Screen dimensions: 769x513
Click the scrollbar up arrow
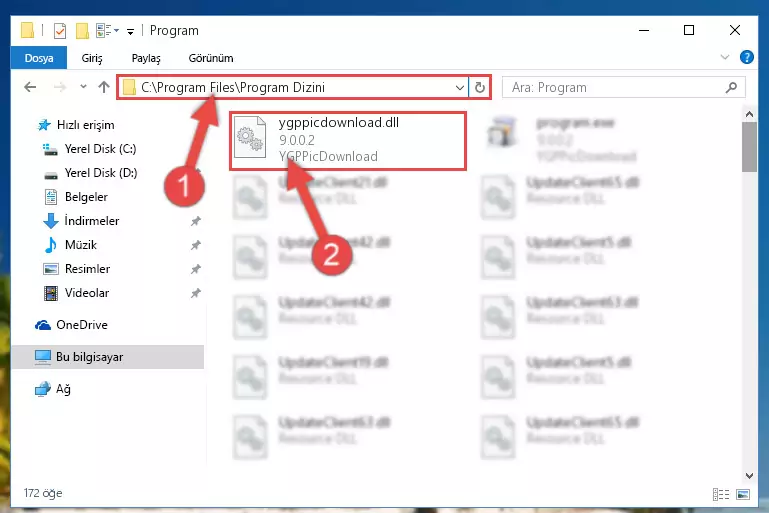(749, 115)
